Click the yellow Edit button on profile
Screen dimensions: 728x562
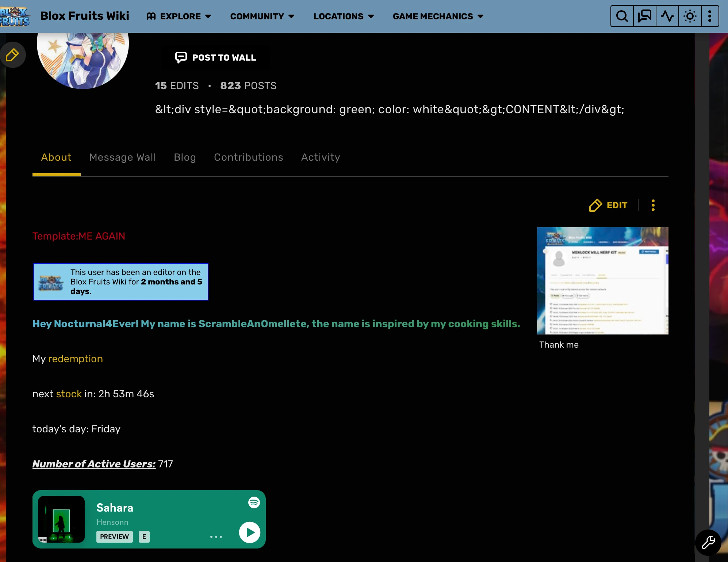pos(608,205)
